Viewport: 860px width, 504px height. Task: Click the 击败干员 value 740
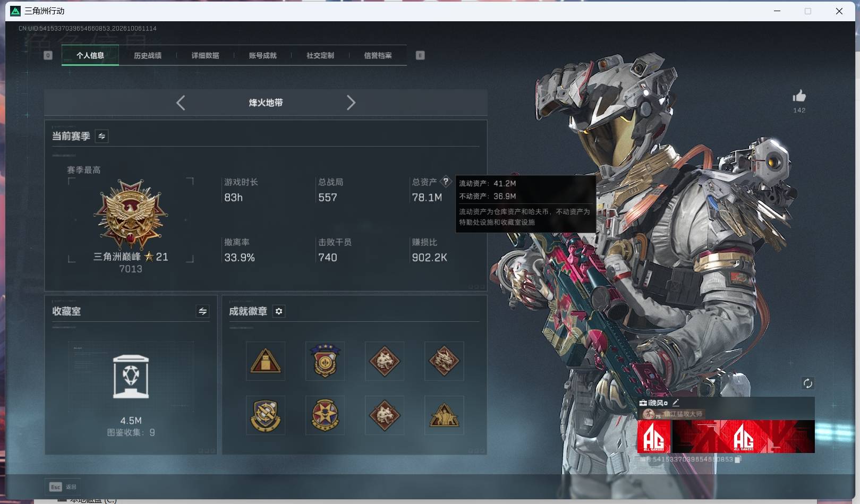tap(328, 258)
